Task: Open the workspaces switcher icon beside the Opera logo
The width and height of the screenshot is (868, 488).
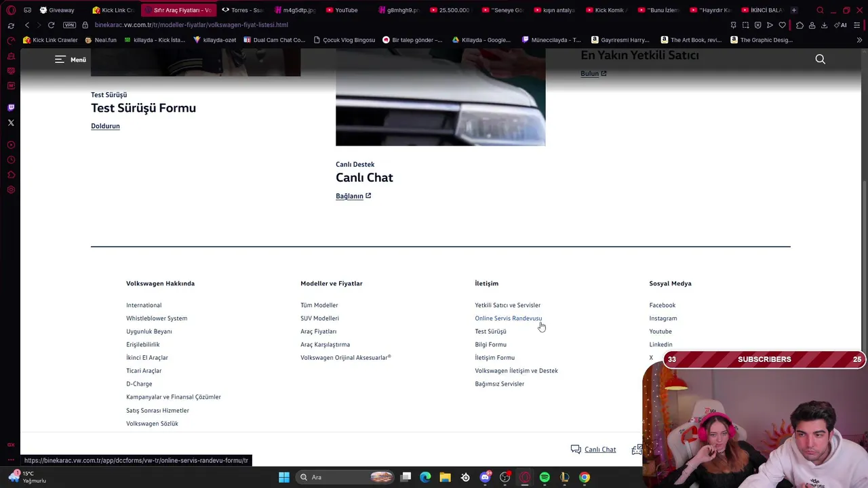Action: 27,10
